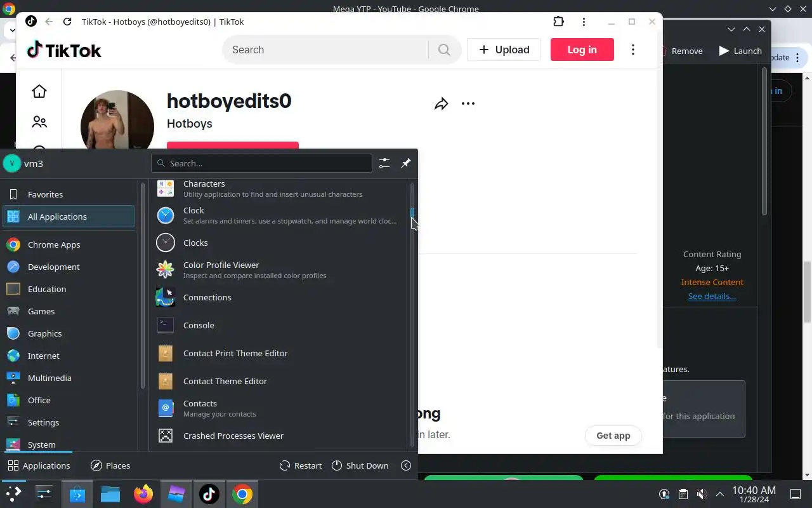Open the TikTok Home icon in sidebar
This screenshot has height=508, width=812.
pos(39,91)
